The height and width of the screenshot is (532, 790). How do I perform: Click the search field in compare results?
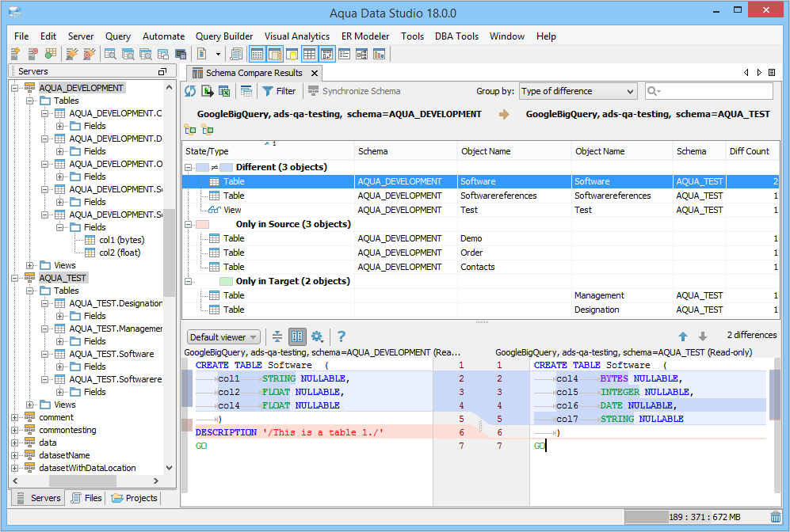tap(709, 91)
